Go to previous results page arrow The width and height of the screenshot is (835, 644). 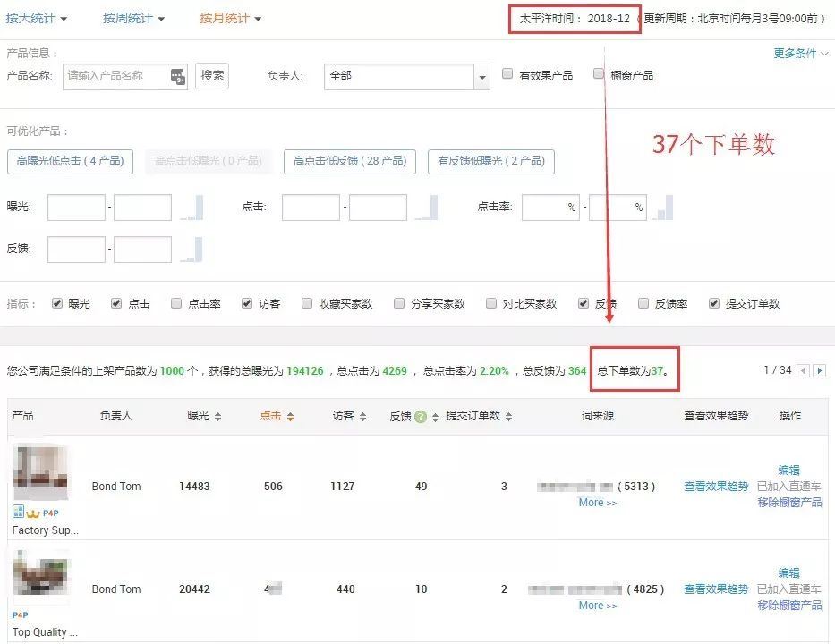coord(803,370)
